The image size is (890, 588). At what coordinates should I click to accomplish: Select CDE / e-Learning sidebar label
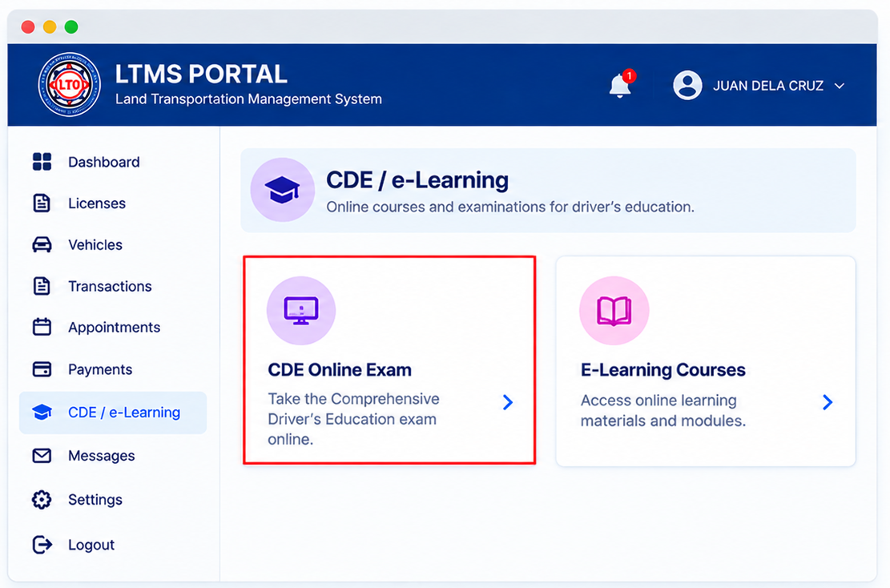click(x=124, y=413)
